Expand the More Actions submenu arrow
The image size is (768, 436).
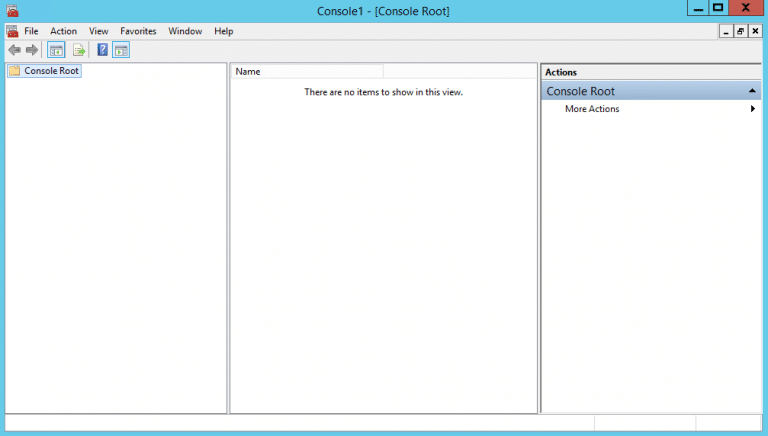(x=752, y=109)
